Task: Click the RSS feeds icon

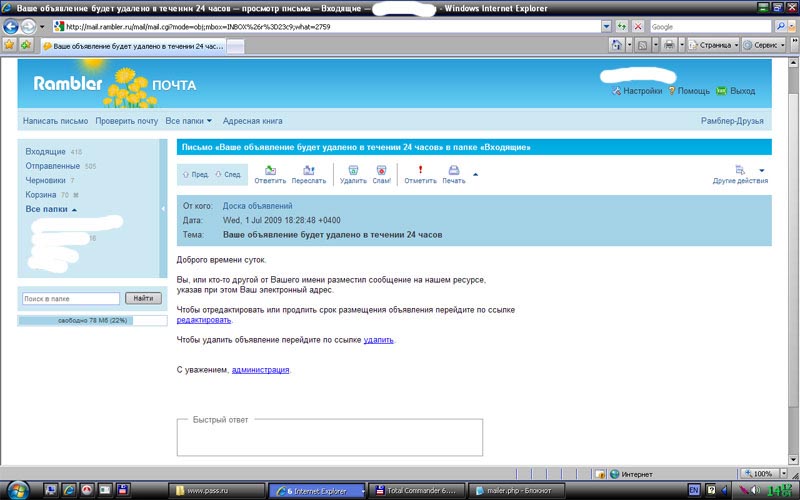Action: 643,45
